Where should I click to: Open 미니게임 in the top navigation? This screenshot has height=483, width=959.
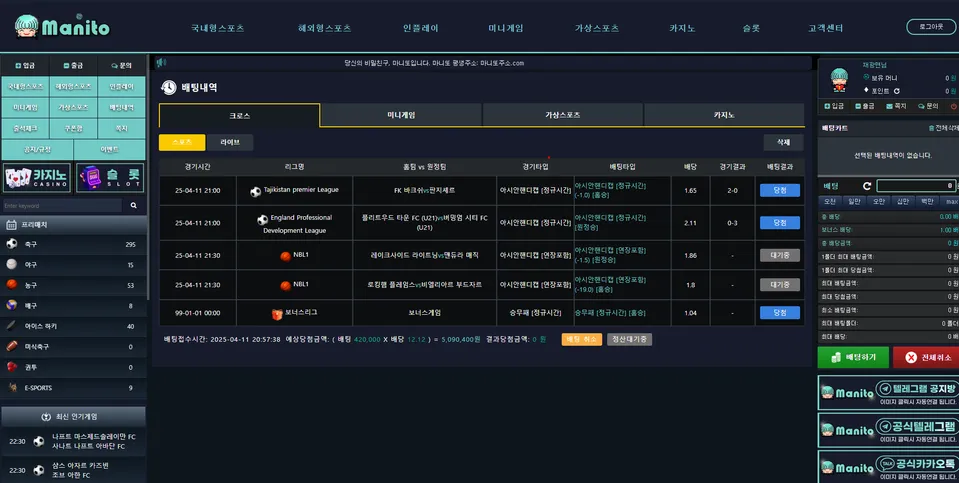[x=505, y=28]
